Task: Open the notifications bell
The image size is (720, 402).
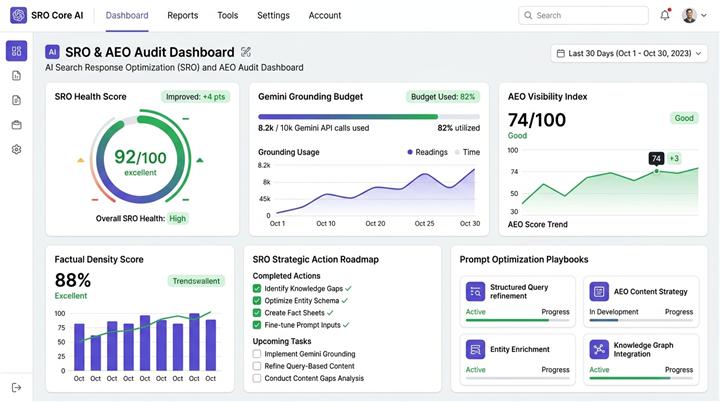Action: click(x=665, y=15)
